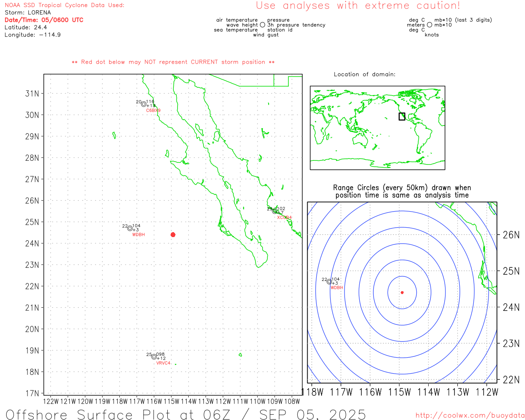
Task: Click the 22N label on range circles map
Action: [511, 380]
